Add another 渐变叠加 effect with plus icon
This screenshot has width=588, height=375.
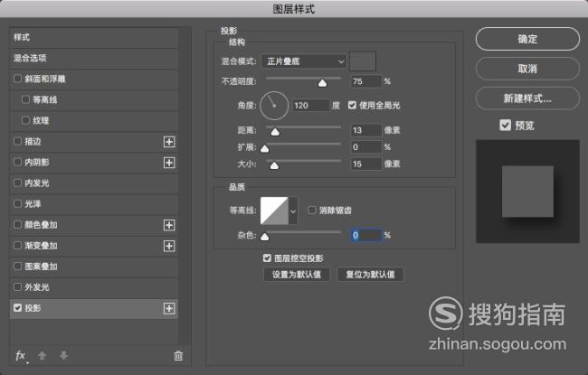pos(169,246)
